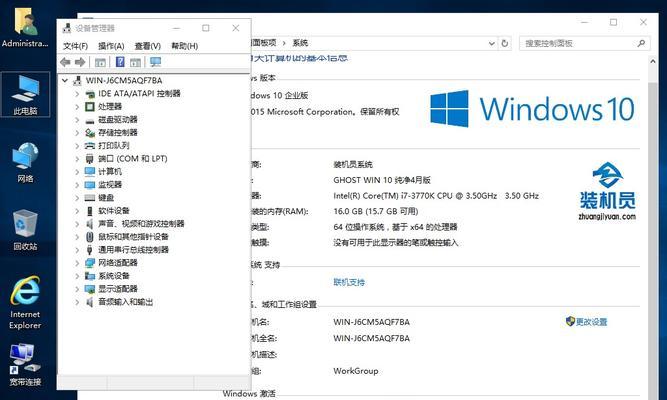Click the scan hardware monitor toolbar icon

[155, 62]
